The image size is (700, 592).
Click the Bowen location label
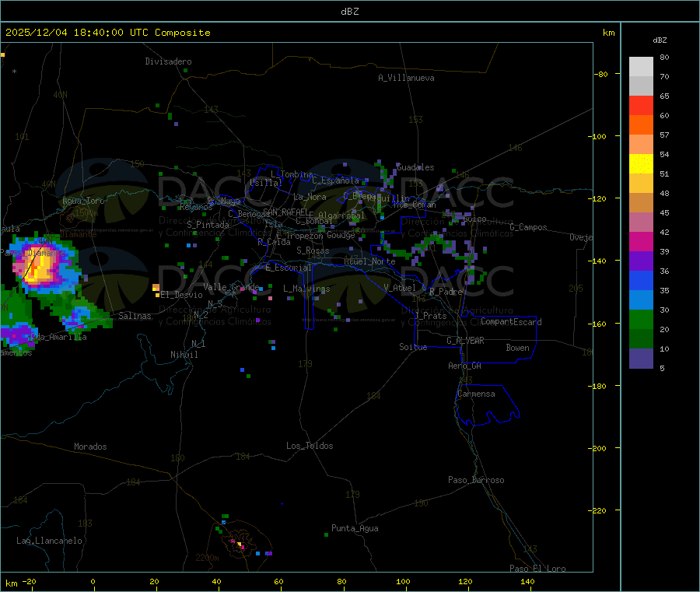tap(517, 348)
